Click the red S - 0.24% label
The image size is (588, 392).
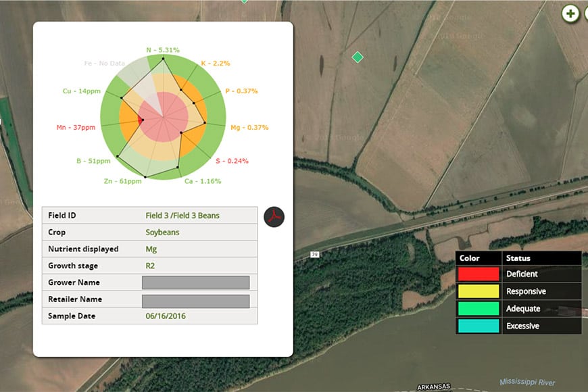[232, 162]
